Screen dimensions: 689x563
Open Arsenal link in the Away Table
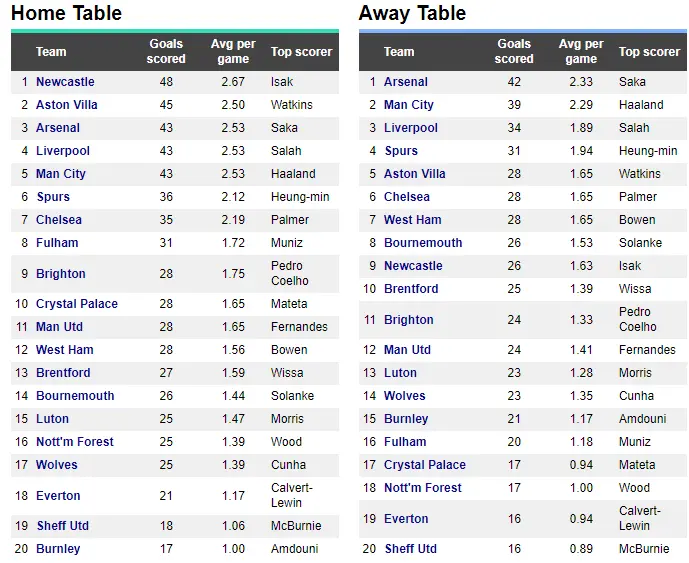405,82
